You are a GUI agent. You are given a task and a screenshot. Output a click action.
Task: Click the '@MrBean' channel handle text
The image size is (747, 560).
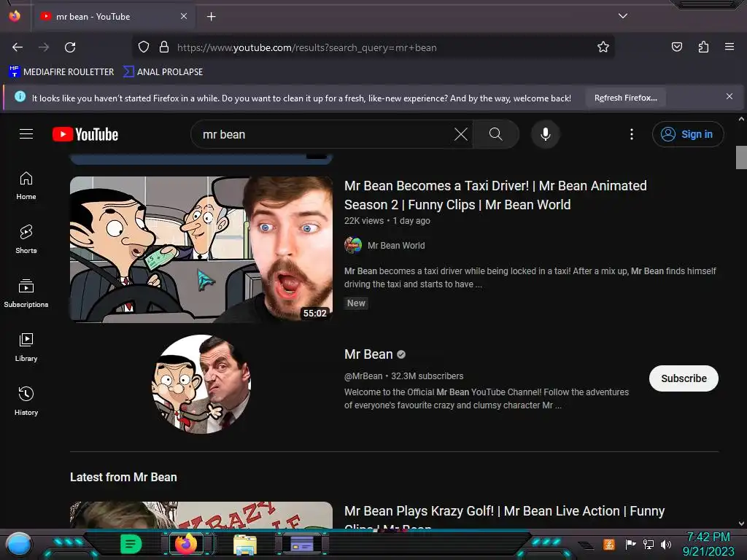363,376
